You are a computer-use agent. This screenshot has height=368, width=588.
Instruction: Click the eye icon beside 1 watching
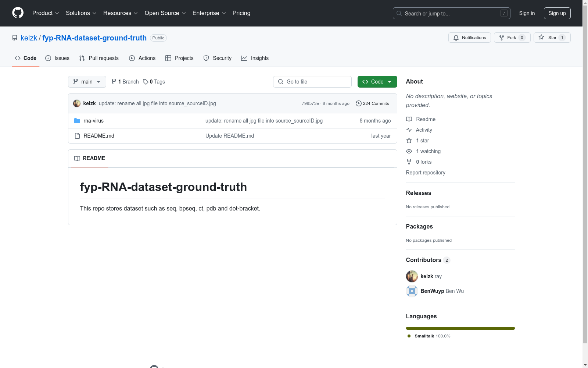click(409, 151)
